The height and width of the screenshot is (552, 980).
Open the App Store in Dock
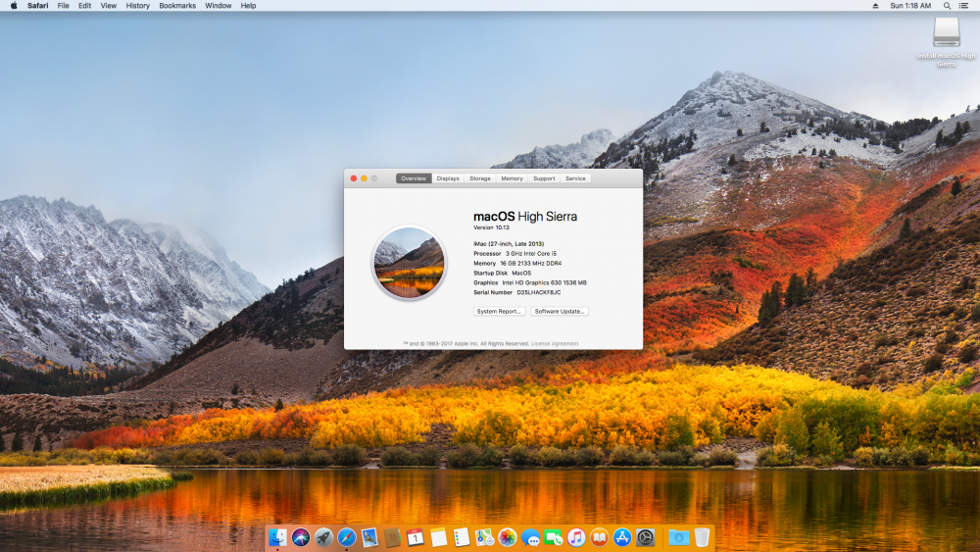coord(622,537)
